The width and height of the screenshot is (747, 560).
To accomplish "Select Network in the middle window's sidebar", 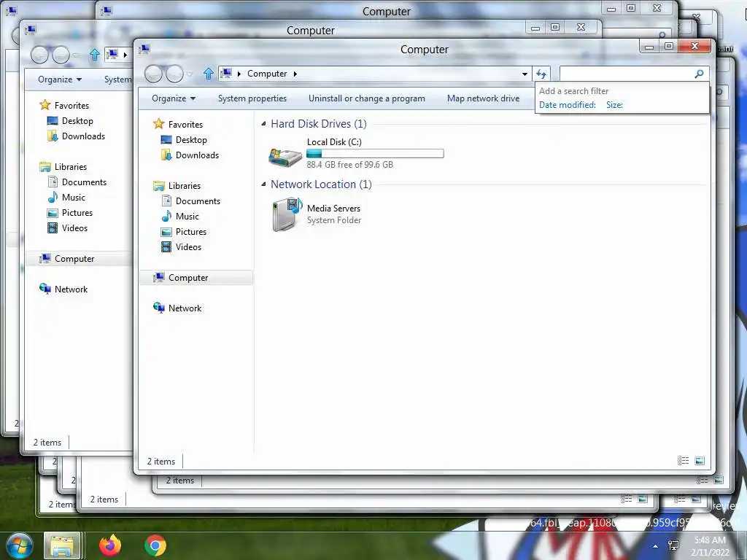I will [x=71, y=289].
